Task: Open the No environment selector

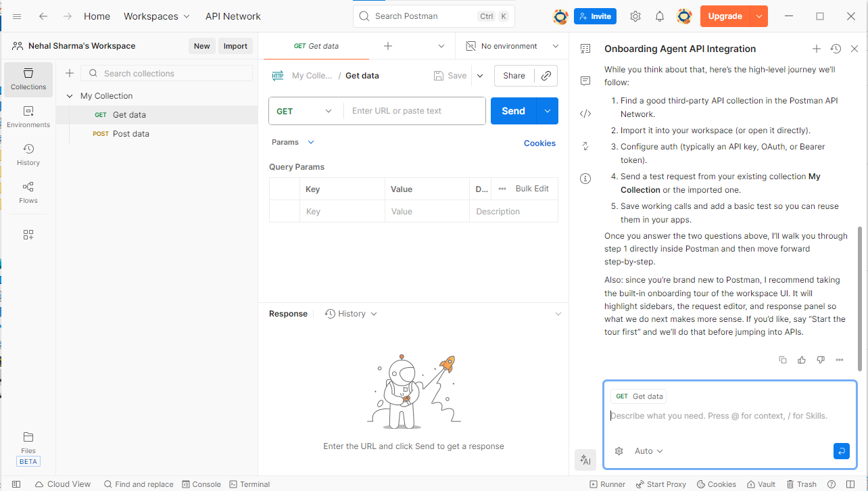Action: coord(512,46)
